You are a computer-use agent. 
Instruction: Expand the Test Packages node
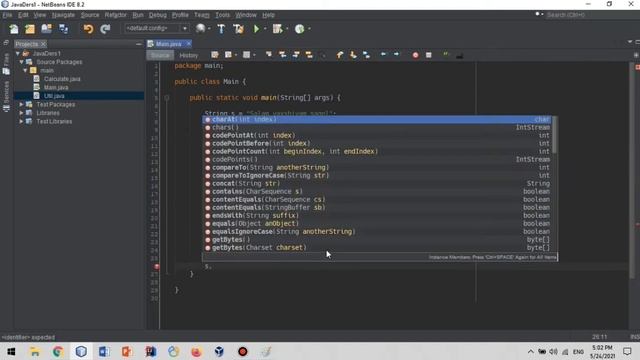coord(21,104)
